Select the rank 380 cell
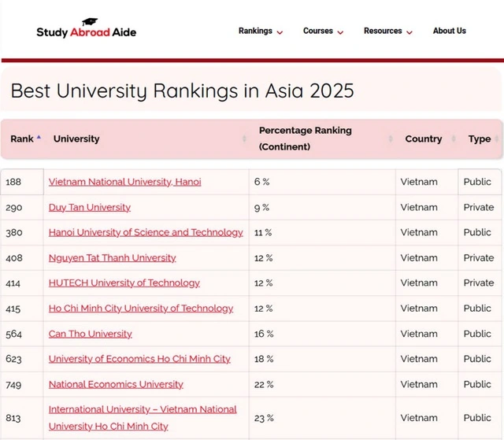The width and height of the screenshot is (504, 440). coord(22,232)
